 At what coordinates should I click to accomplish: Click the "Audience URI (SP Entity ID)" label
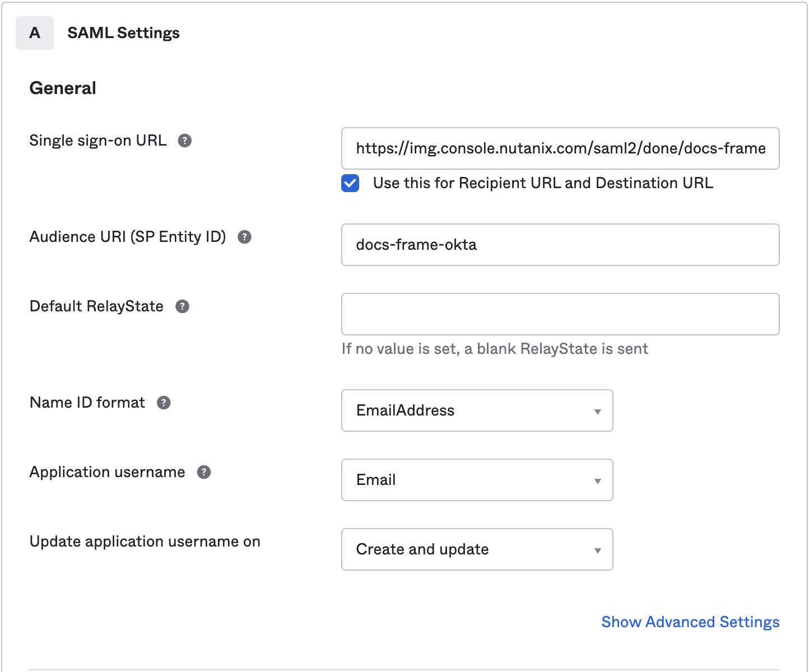pyautogui.click(x=128, y=237)
